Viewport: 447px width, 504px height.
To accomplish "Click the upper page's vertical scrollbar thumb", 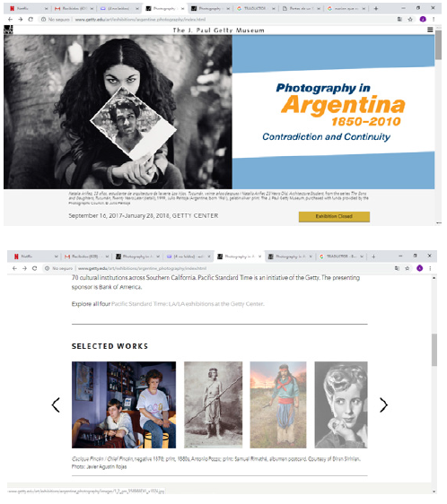I will pyautogui.click(x=438, y=45).
